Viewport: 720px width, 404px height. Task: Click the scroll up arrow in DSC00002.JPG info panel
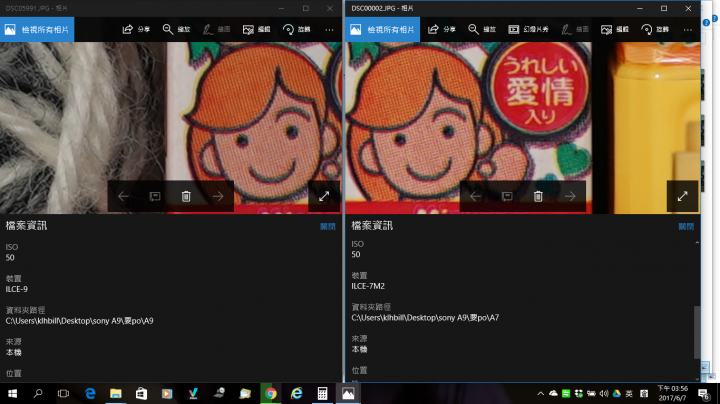[697, 242]
